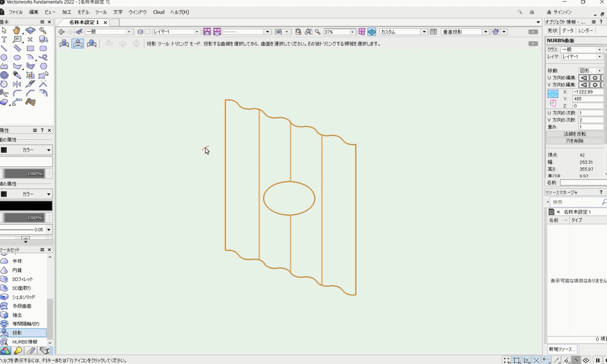Switch to the データ tab in Object Info

[x=568, y=30]
